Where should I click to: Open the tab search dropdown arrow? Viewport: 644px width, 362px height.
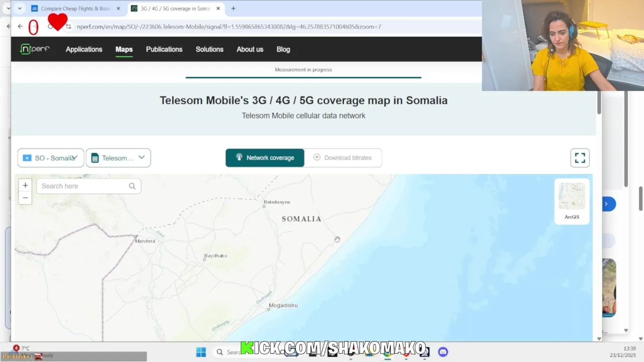[x=19, y=9]
